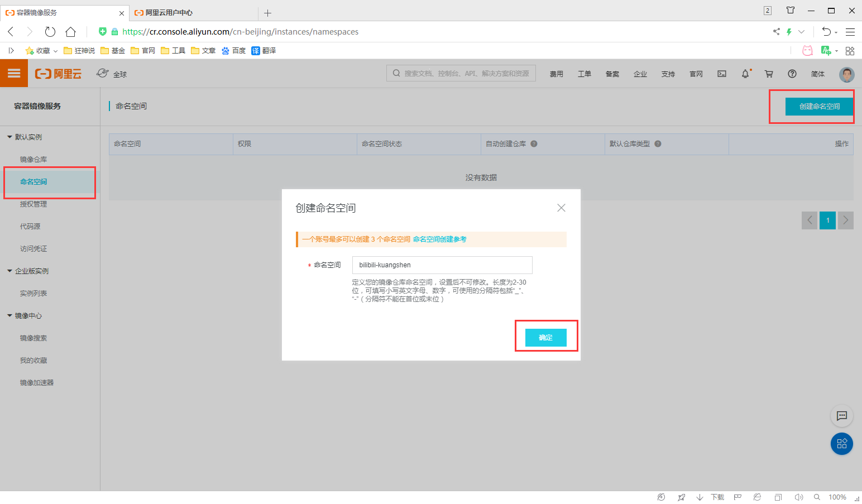862x504 pixels.
Task: Click the 阿里云 logo
Action: coord(58,73)
